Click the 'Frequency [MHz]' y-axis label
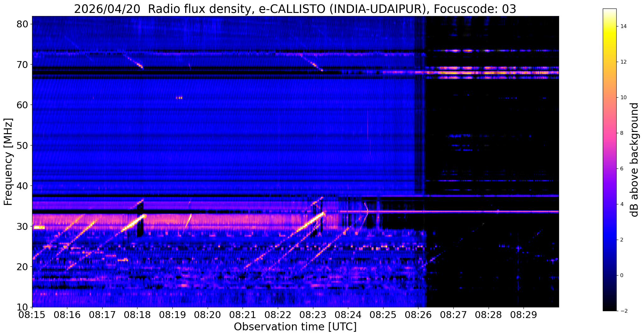 [x=8, y=162]
